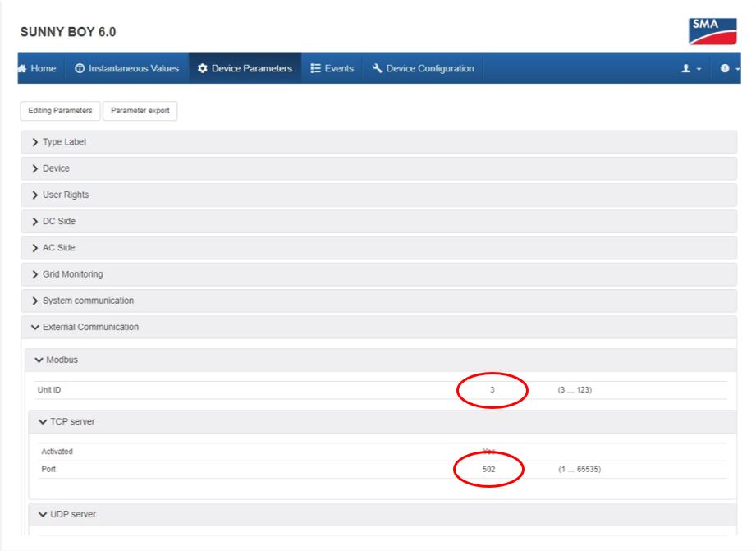Open the Events tab

point(332,68)
